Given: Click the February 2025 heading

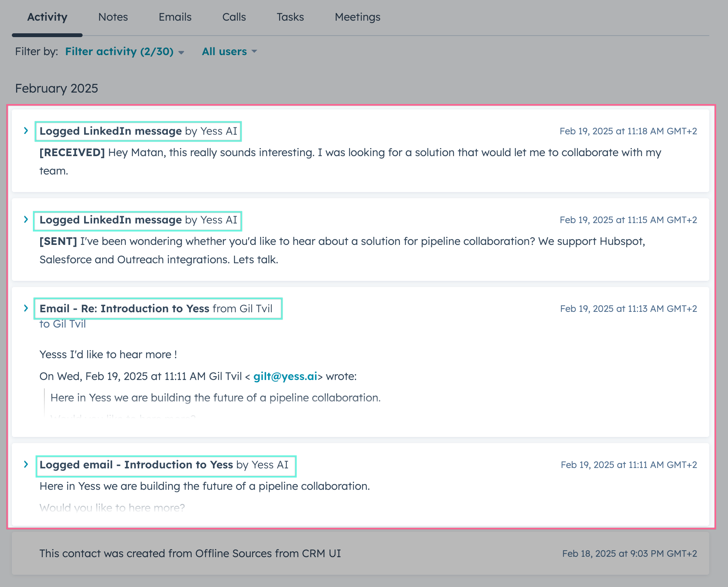Looking at the screenshot, I should tap(57, 88).
